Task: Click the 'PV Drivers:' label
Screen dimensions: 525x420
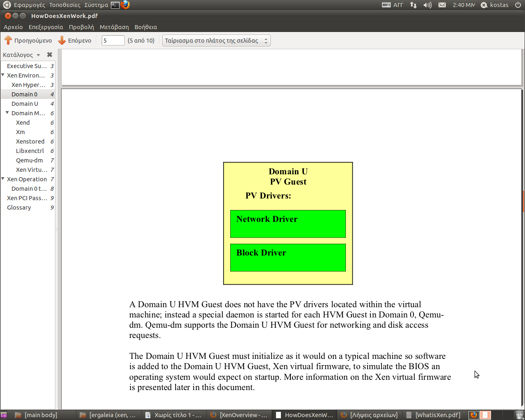Action: point(268,196)
